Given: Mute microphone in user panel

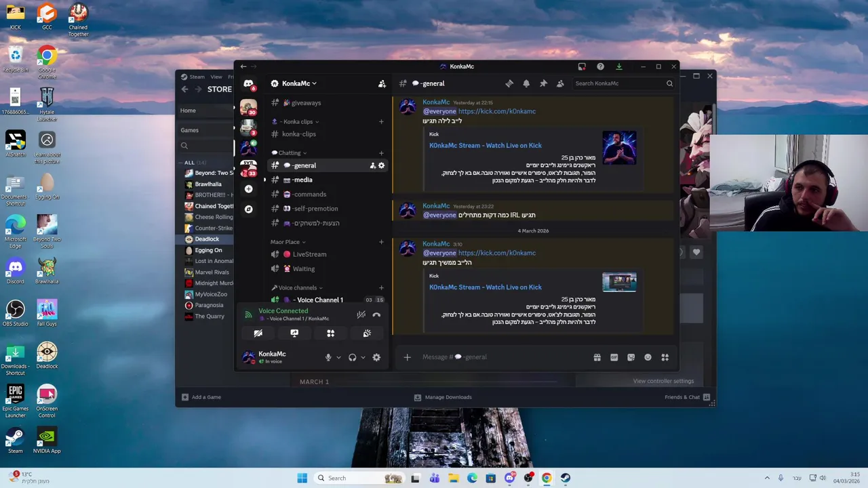Looking at the screenshot, I should [x=328, y=357].
